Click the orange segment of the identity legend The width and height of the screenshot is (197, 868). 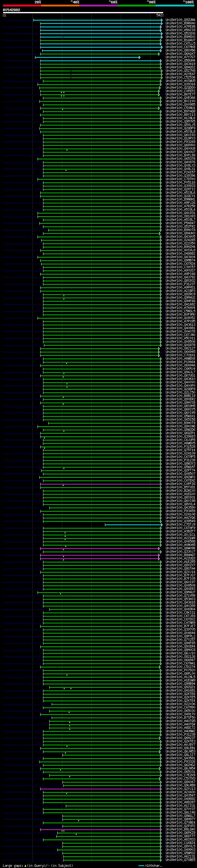coord(60,6)
